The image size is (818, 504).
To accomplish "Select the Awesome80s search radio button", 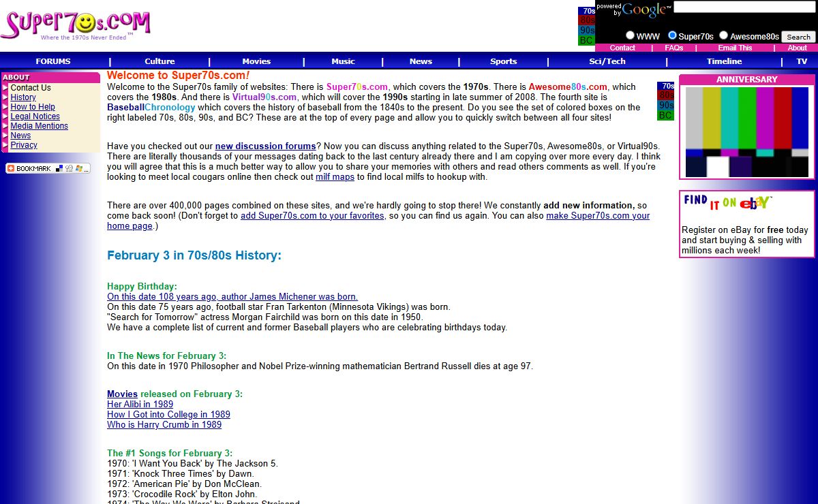I will [x=723, y=35].
